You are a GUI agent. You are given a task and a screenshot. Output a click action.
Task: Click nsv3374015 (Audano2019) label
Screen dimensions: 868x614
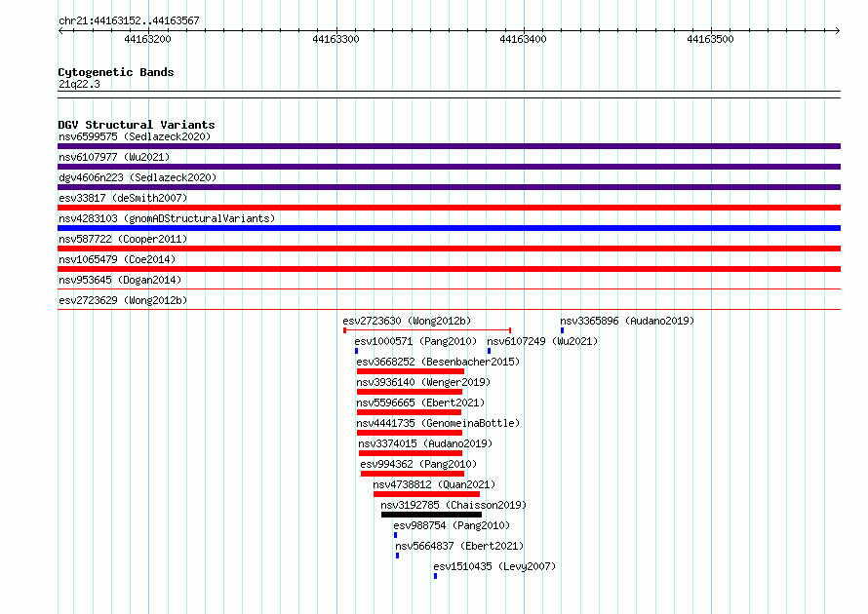coord(425,443)
